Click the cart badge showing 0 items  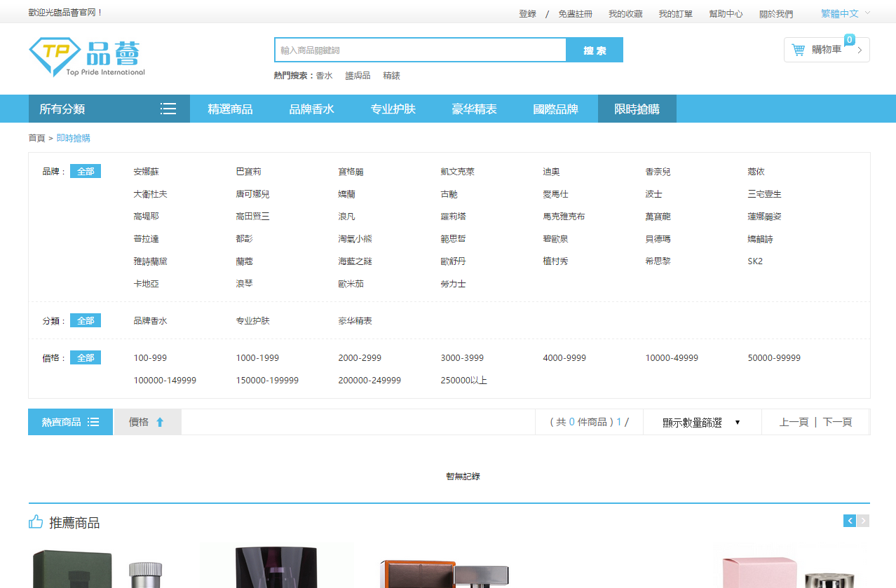[849, 40]
